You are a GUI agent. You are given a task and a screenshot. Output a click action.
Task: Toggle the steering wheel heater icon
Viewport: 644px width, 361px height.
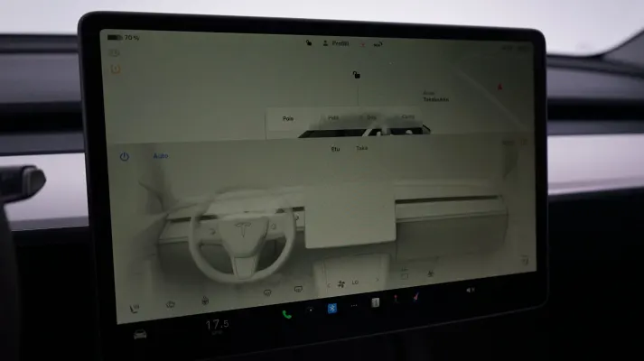205,301
